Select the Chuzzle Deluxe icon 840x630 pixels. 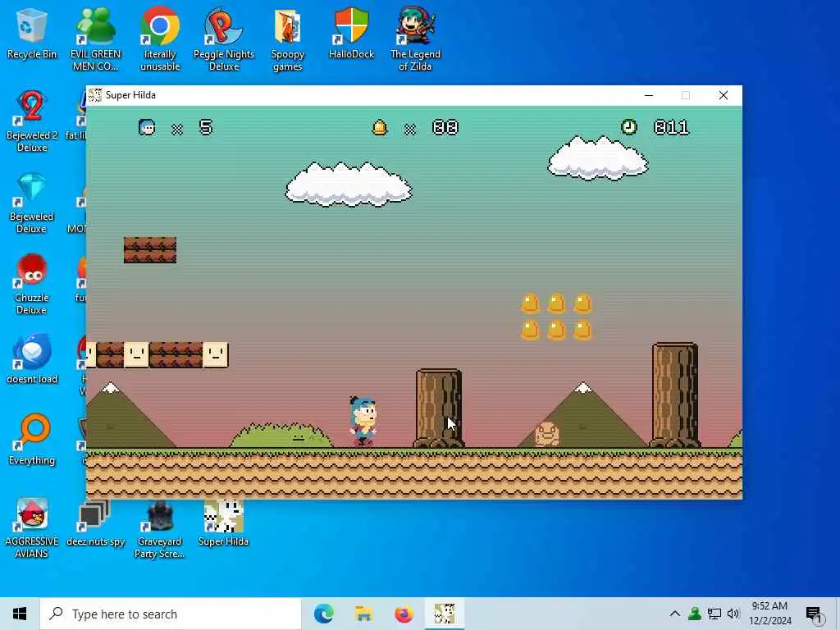click(x=32, y=285)
